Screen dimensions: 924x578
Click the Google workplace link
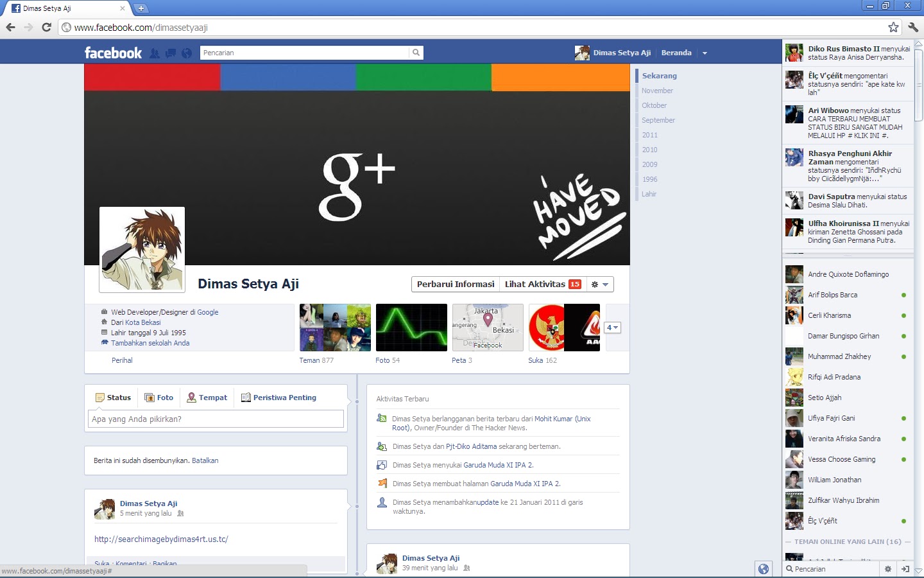point(208,312)
